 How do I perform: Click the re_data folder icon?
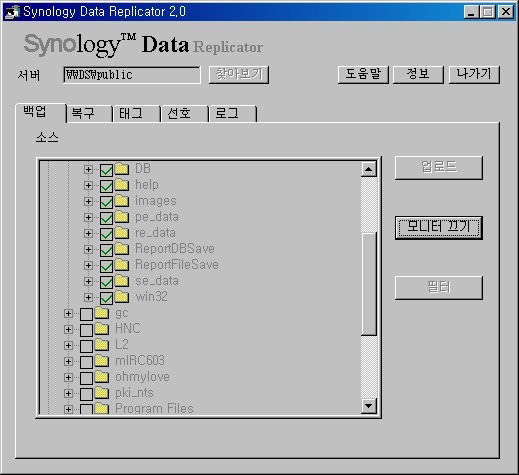(122, 233)
